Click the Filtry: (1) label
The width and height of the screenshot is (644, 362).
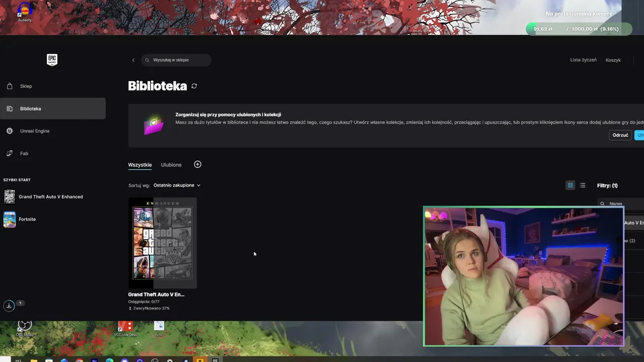tap(607, 186)
